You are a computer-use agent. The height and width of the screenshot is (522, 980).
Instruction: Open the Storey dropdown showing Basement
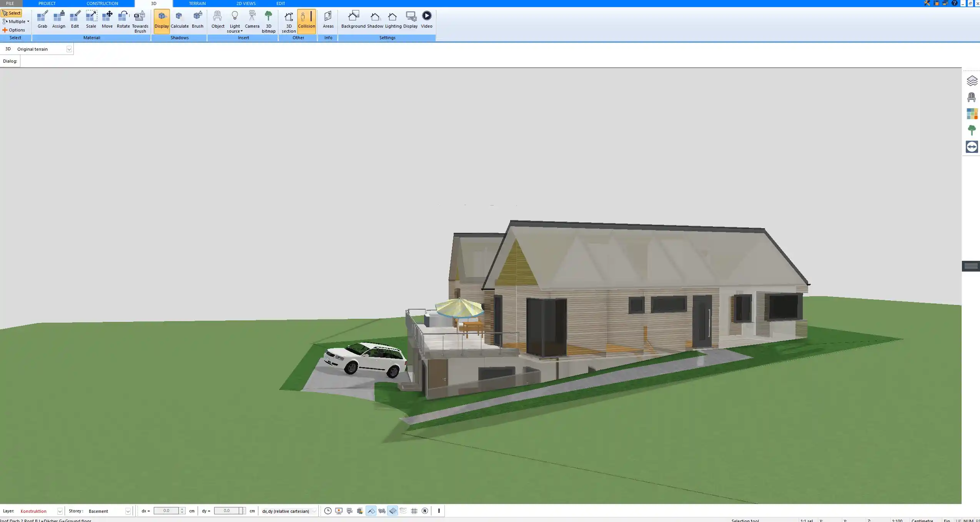tap(127, 511)
